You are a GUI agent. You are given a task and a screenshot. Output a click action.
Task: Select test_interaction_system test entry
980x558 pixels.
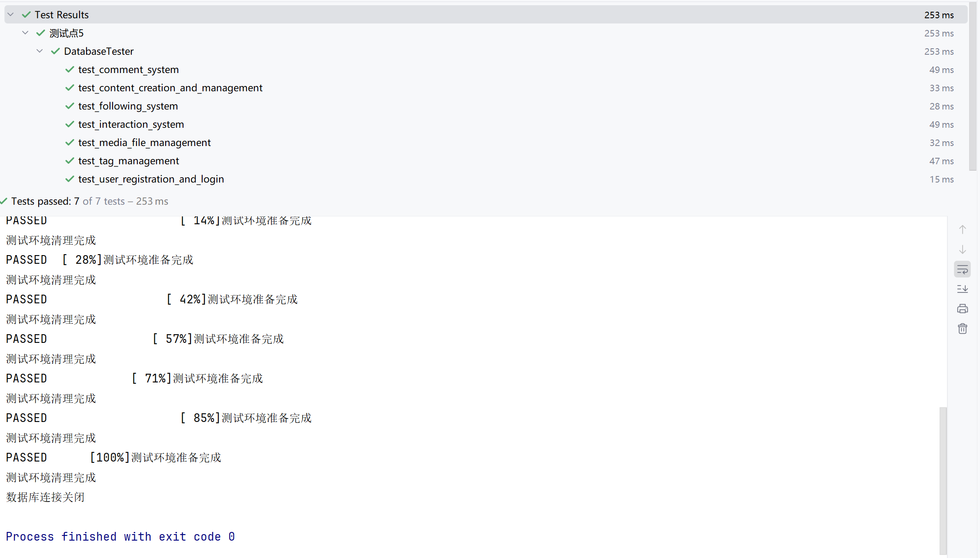[131, 124]
